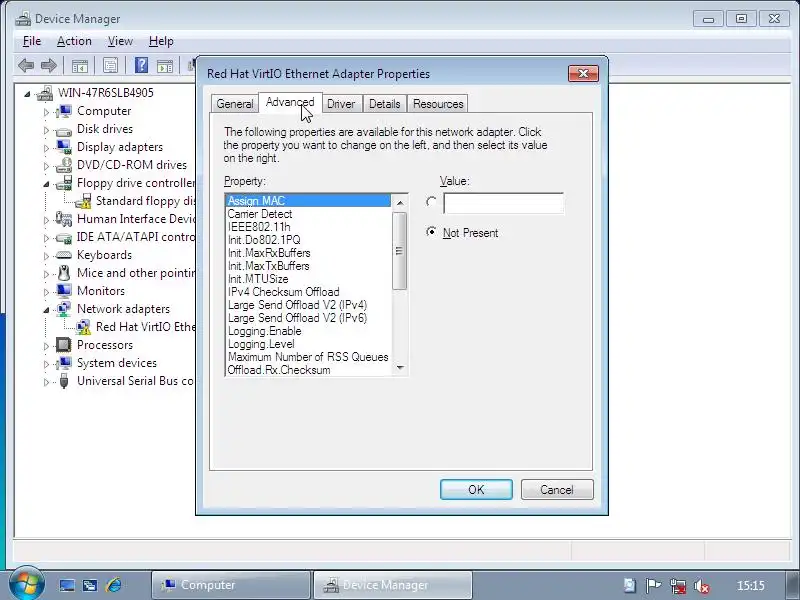Click the Property list scroll down arrow

[401, 368]
